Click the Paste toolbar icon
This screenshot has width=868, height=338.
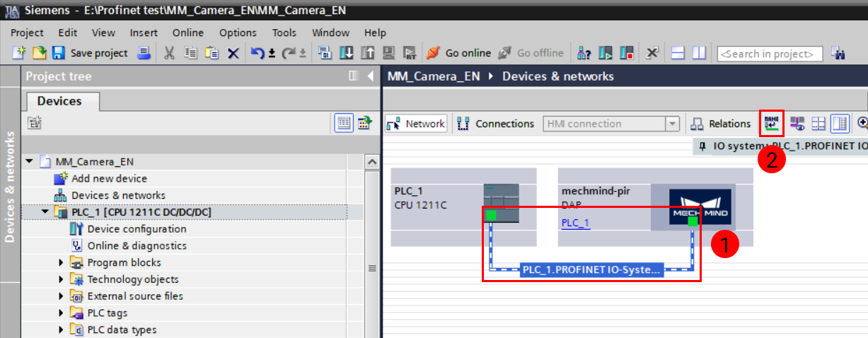[211, 53]
